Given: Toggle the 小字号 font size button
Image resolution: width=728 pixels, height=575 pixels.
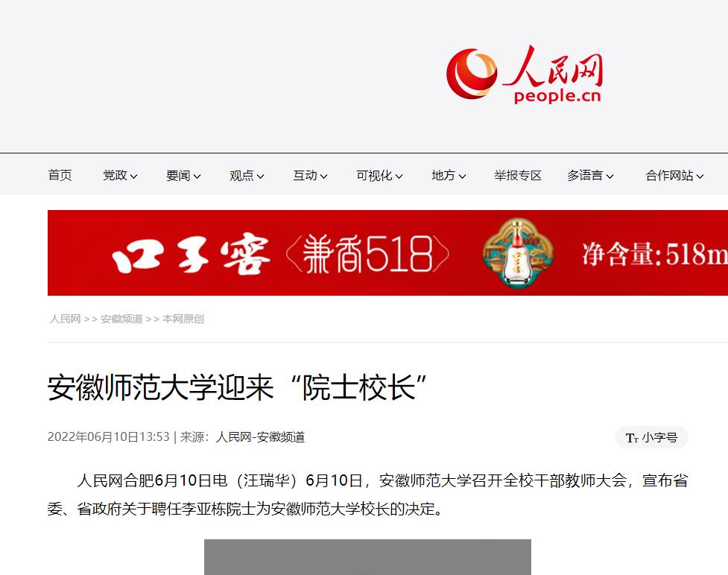Looking at the screenshot, I should [x=651, y=437].
